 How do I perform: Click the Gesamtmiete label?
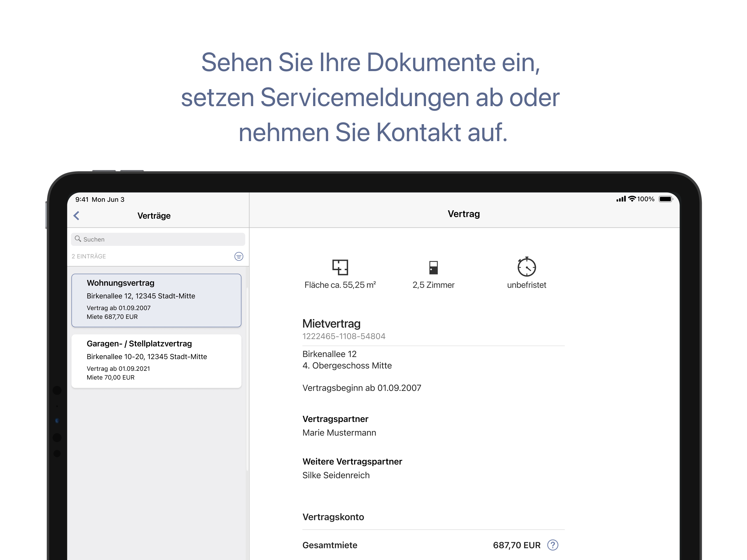[329, 545]
